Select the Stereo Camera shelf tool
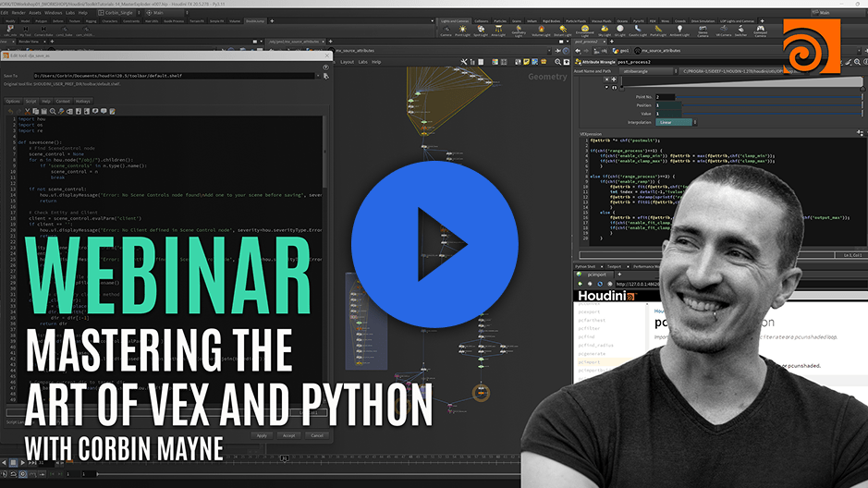This screenshot has width=868, height=488. [703, 31]
